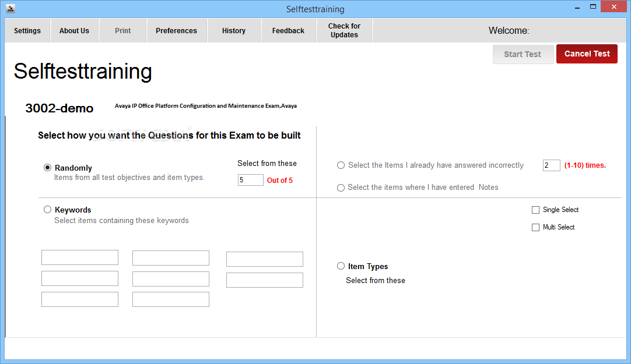Click the Print menu item
The width and height of the screenshot is (631, 364).
122,30
